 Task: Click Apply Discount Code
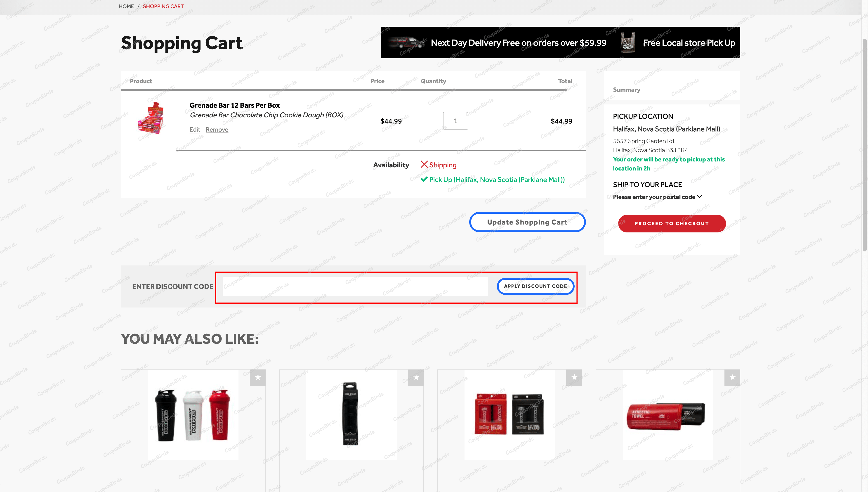tap(535, 286)
